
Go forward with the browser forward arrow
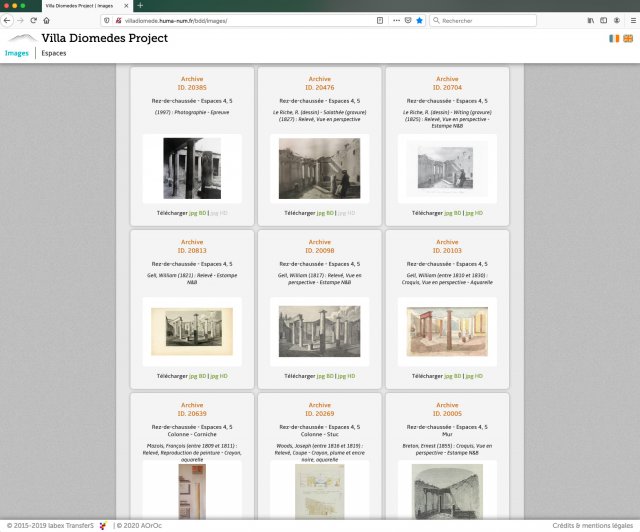(20, 20)
